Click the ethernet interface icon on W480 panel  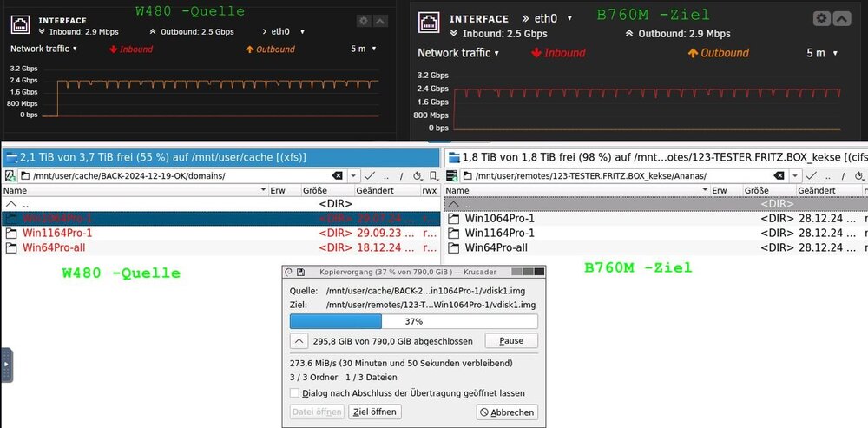tap(21, 25)
